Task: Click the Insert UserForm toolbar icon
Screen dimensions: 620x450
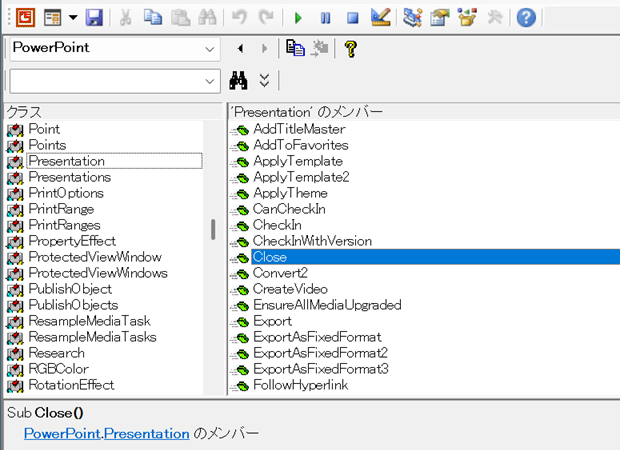Action: pyautogui.click(x=53, y=17)
